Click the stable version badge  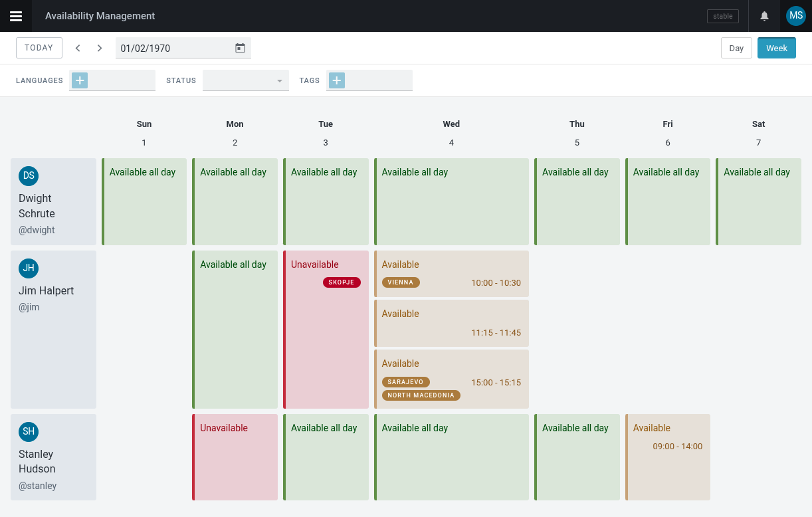pos(723,16)
